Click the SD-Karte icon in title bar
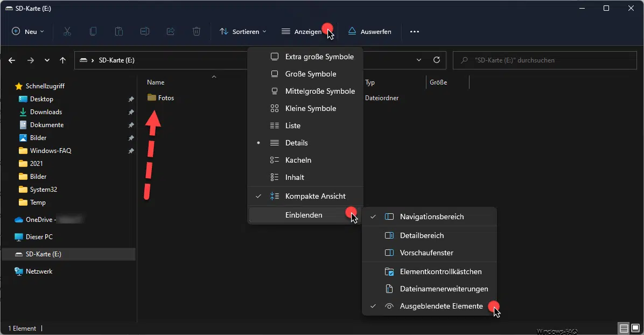This screenshot has width=644, height=335. point(9,8)
